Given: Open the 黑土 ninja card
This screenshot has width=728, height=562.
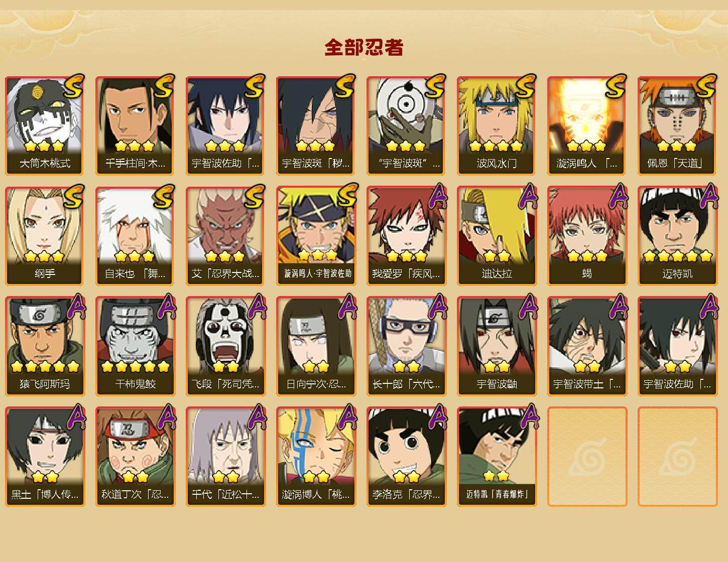Looking at the screenshot, I should pos(45,457).
